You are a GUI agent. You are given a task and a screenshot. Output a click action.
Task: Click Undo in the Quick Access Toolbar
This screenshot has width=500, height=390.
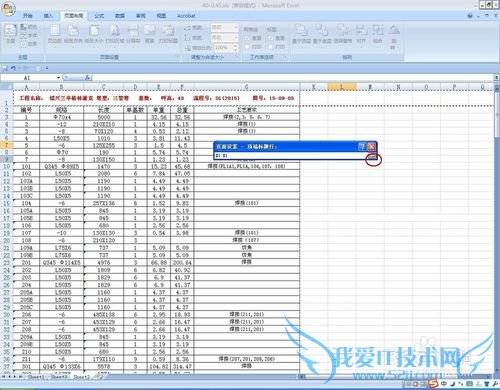point(13,68)
